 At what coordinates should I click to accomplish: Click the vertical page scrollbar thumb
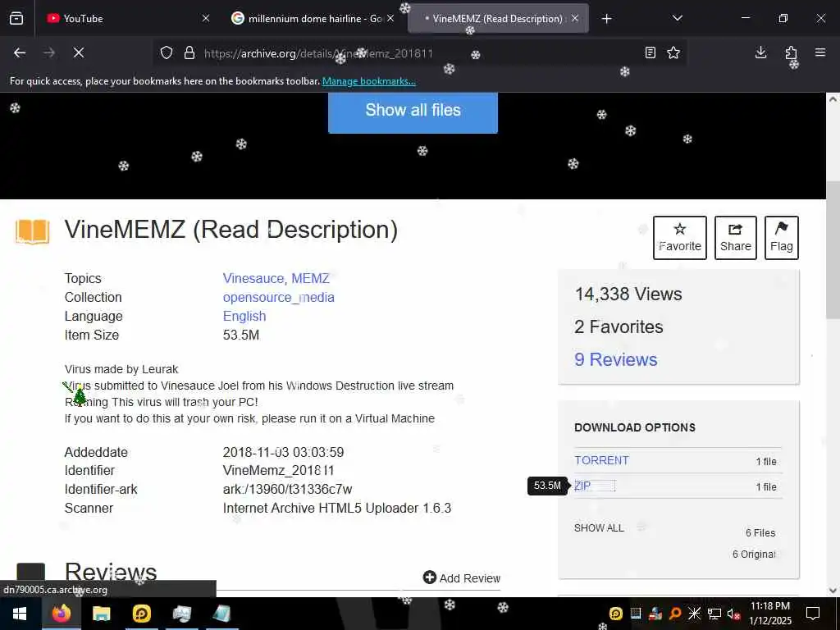click(833, 249)
